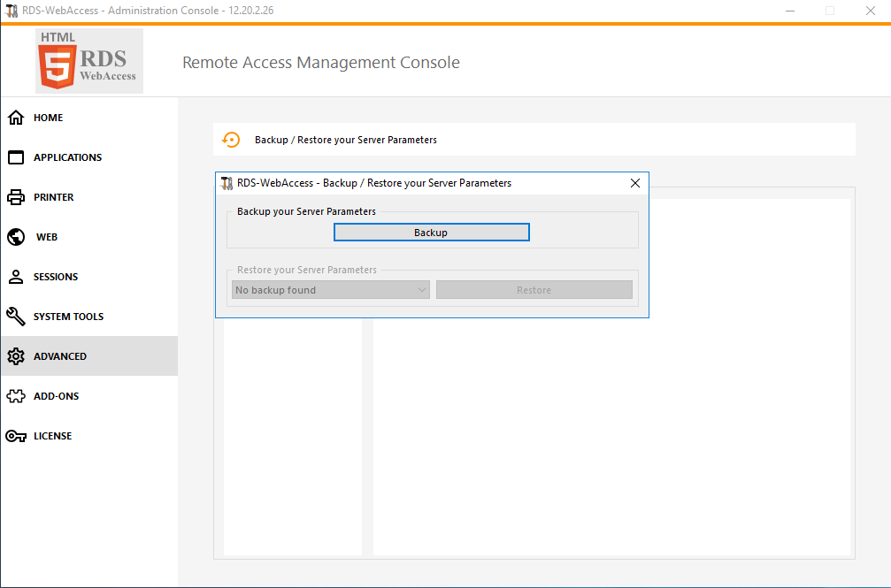
Task: Click the System Tools wrench icon
Action: (x=16, y=317)
